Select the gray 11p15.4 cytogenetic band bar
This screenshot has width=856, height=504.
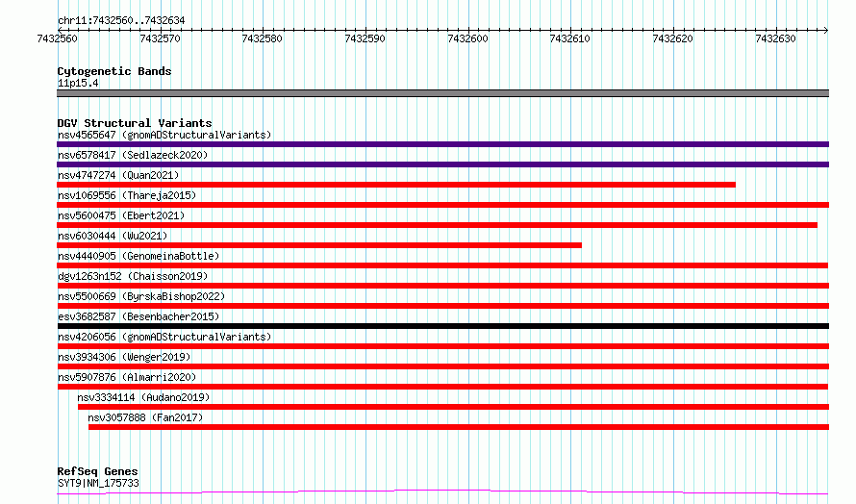pos(442,93)
